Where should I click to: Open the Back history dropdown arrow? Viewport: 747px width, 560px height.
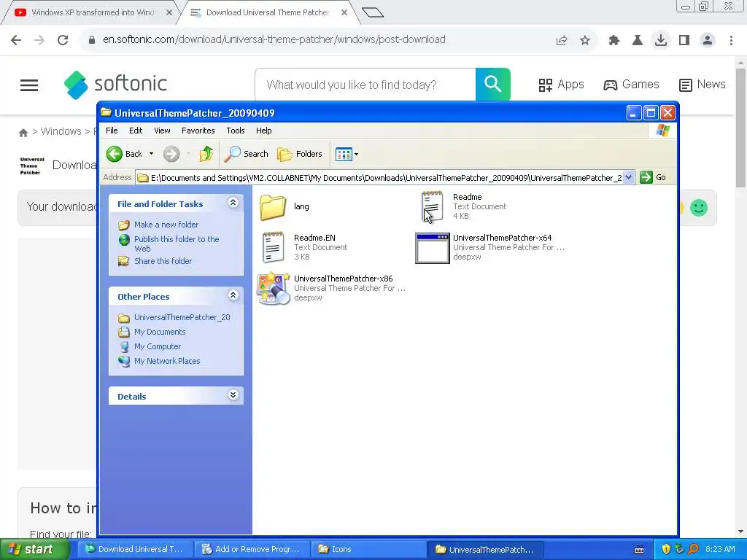click(151, 154)
